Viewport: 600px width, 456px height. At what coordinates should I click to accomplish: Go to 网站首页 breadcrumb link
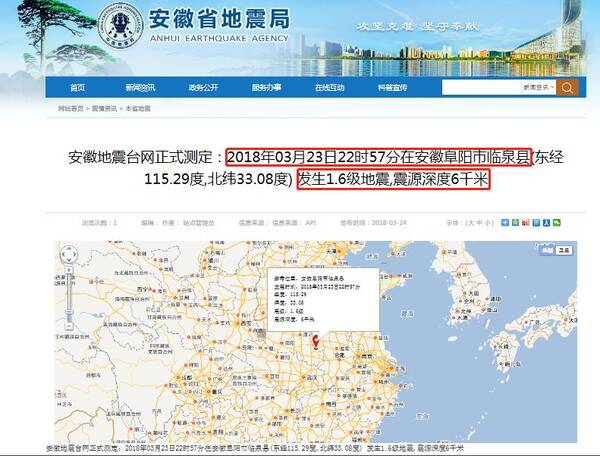71,109
